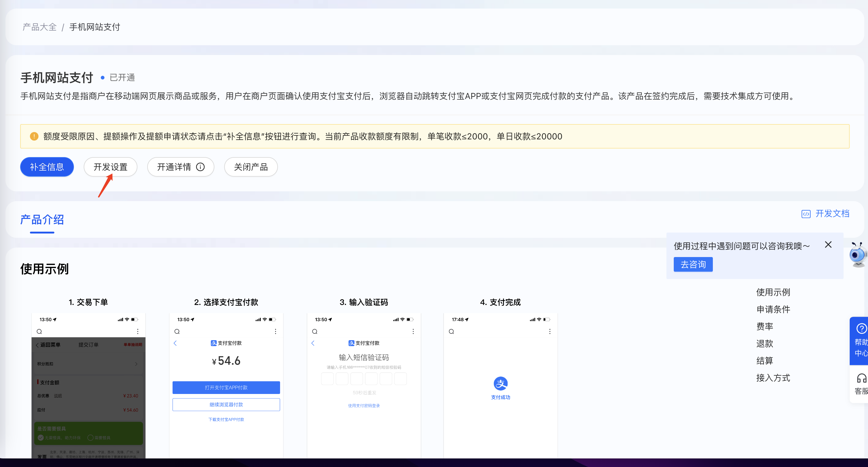Jump to 使用示例 anchor
The width and height of the screenshot is (868, 467).
click(x=773, y=292)
